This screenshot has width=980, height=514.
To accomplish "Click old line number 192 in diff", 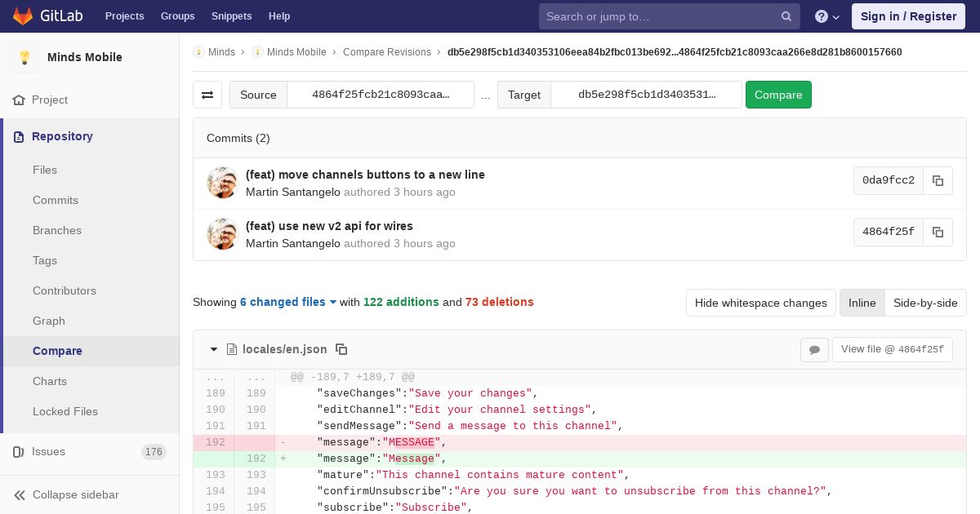I will [215, 442].
